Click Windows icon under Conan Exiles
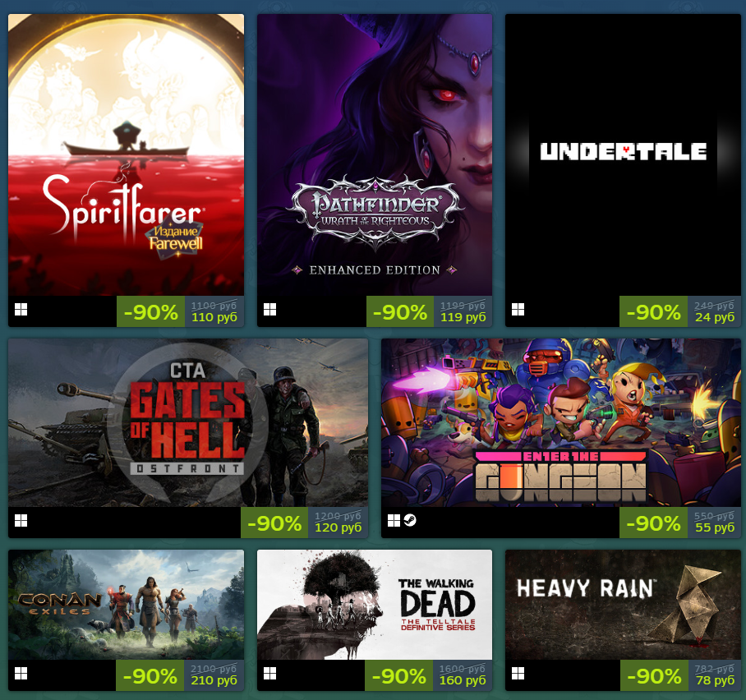The height and width of the screenshot is (700, 746). coord(21,674)
